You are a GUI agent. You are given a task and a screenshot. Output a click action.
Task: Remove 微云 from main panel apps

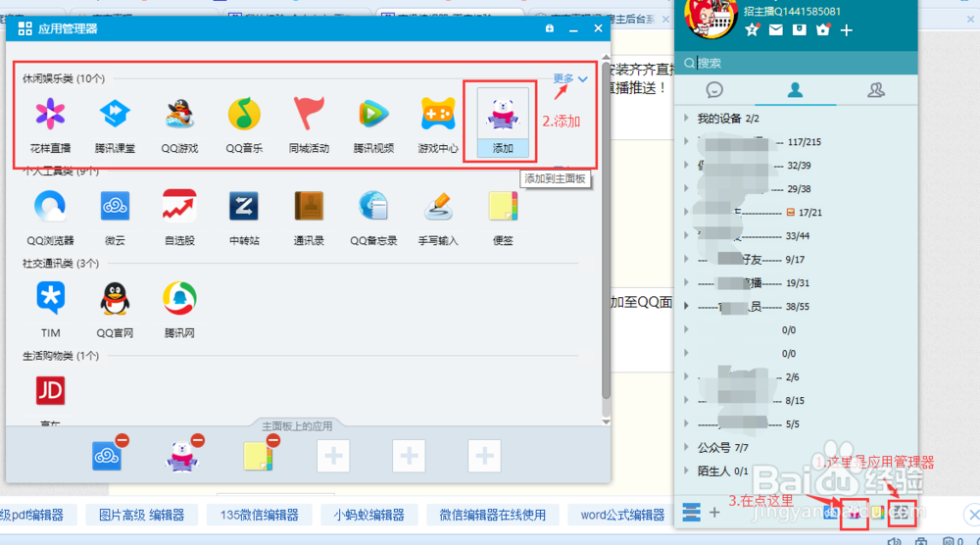click(122, 441)
